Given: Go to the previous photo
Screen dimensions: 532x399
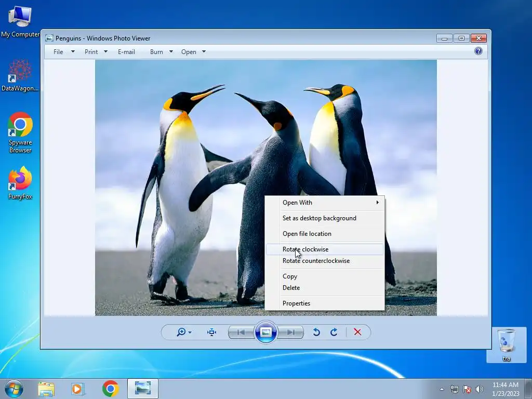Looking at the screenshot, I should point(241,332).
